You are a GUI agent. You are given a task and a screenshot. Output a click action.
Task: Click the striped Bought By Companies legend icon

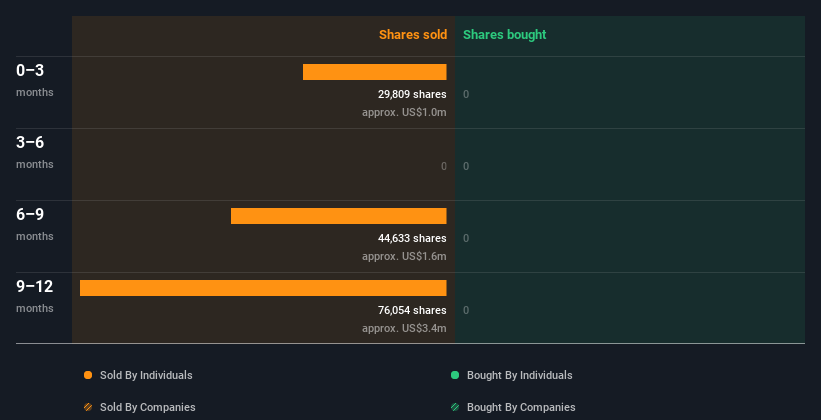[x=455, y=407]
